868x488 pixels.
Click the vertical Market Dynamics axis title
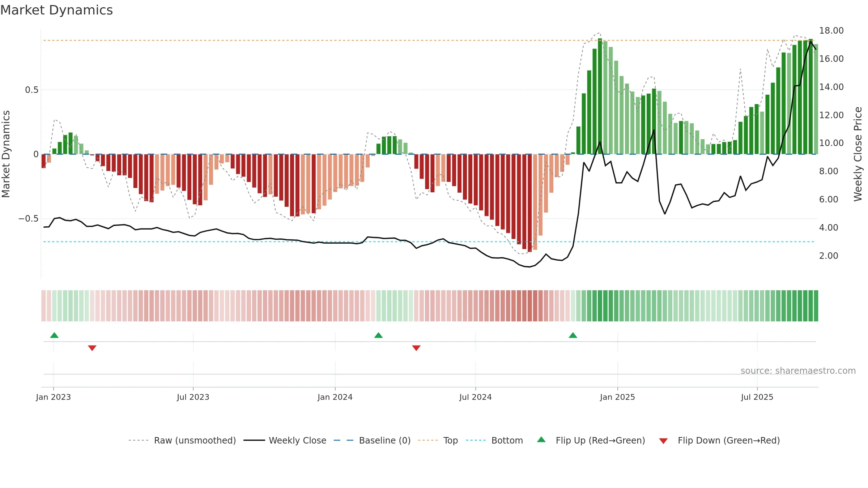6,154
